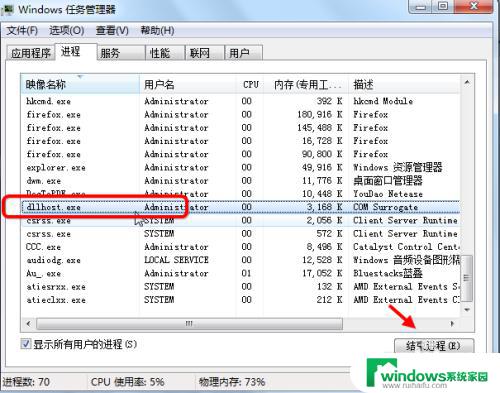Click the Catalyst Control Center description
This screenshot has height=393, width=500.
[406, 247]
